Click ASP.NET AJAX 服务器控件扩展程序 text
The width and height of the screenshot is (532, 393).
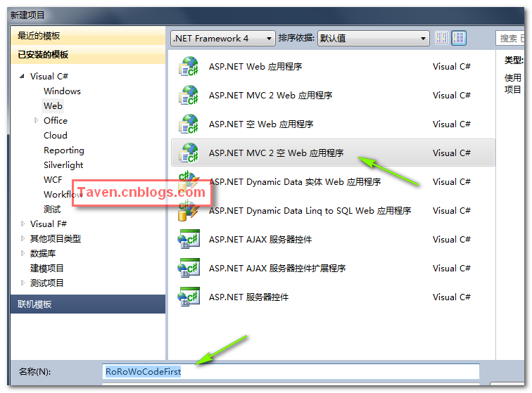click(277, 269)
